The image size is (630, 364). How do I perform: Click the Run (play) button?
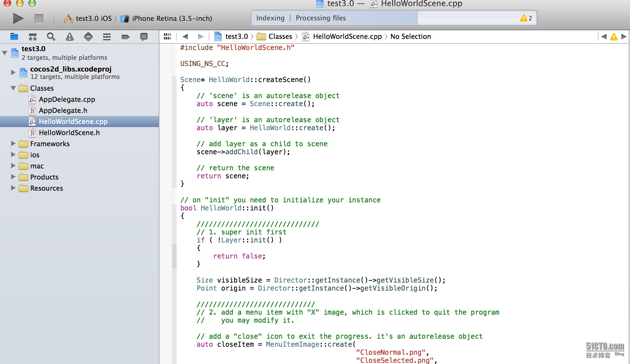coord(18,19)
